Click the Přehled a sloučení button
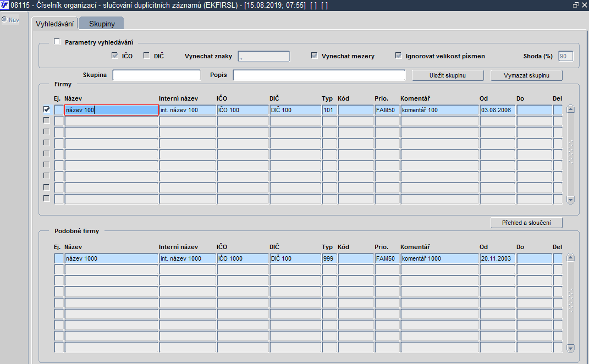 pyautogui.click(x=526, y=223)
